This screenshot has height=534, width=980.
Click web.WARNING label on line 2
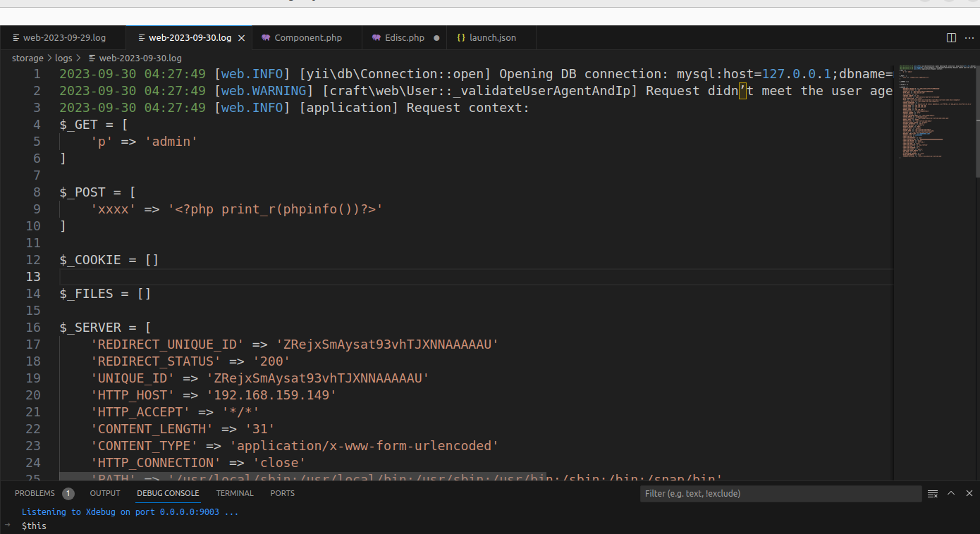(x=264, y=91)
